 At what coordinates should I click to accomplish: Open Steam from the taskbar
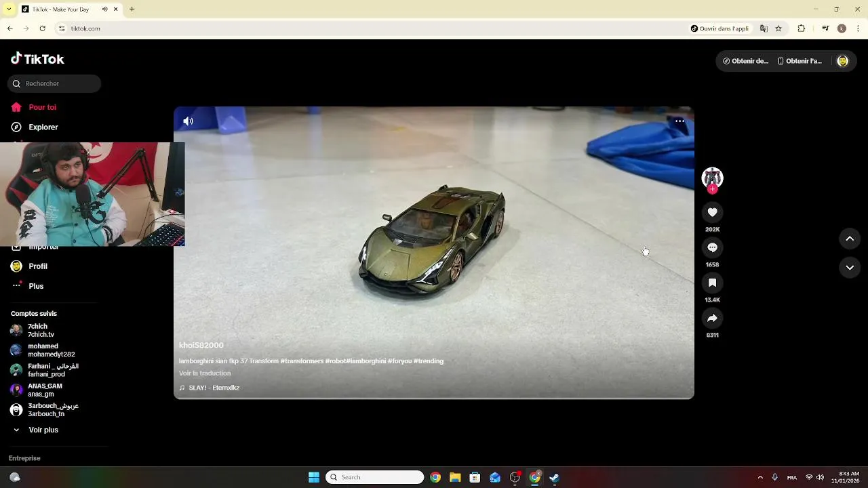click(x=554, y=477)
